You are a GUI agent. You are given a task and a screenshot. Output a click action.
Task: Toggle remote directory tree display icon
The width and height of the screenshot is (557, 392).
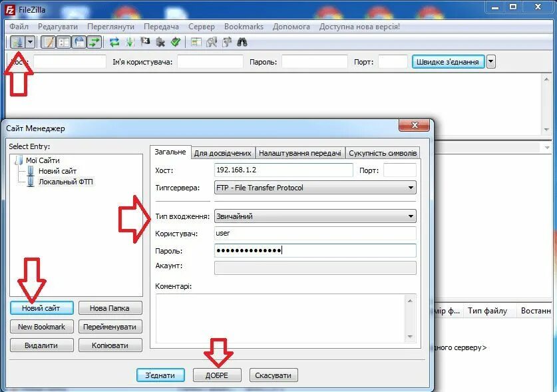pyautogui.click(x=79, y=43)
